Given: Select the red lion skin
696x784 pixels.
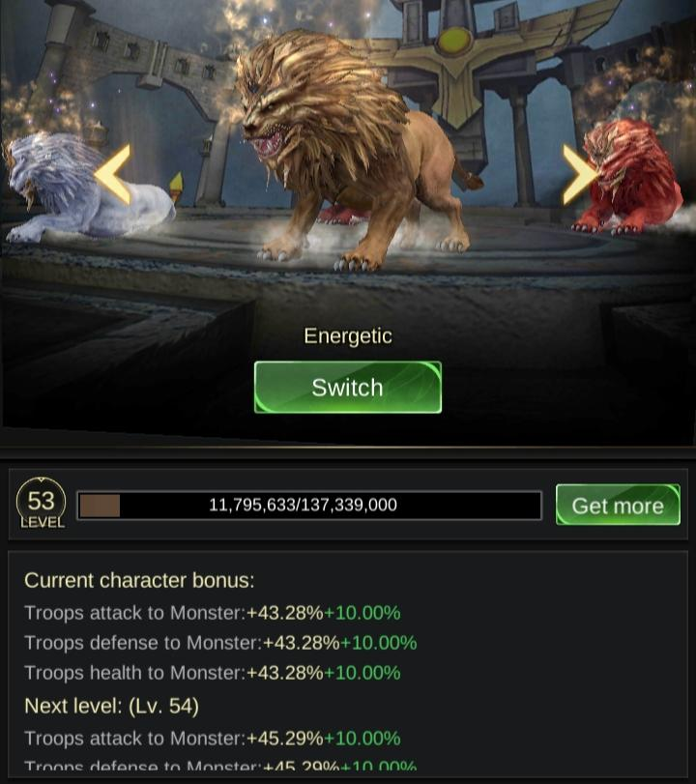Looking at the screenshot, I should pos(632,178).
